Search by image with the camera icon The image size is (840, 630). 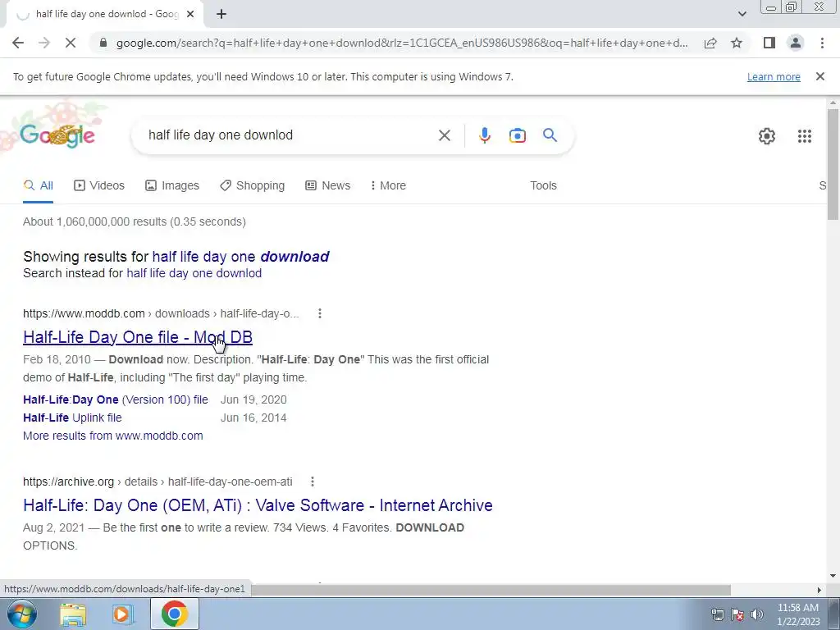coord(517,135)
